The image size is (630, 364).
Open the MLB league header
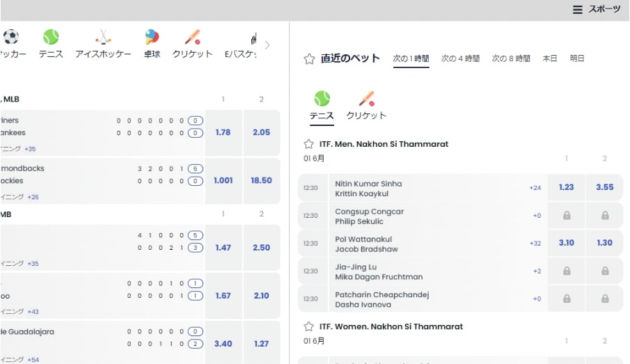tap(11, 100)
